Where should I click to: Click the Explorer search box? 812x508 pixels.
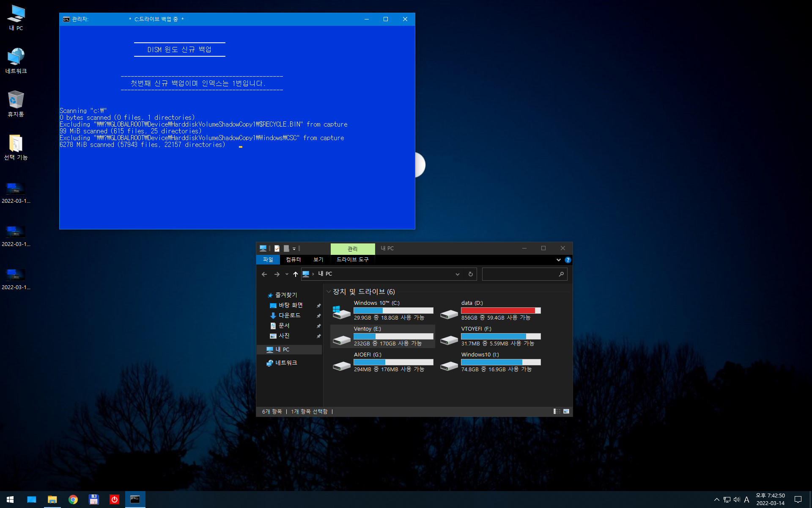tap(524, 274)
